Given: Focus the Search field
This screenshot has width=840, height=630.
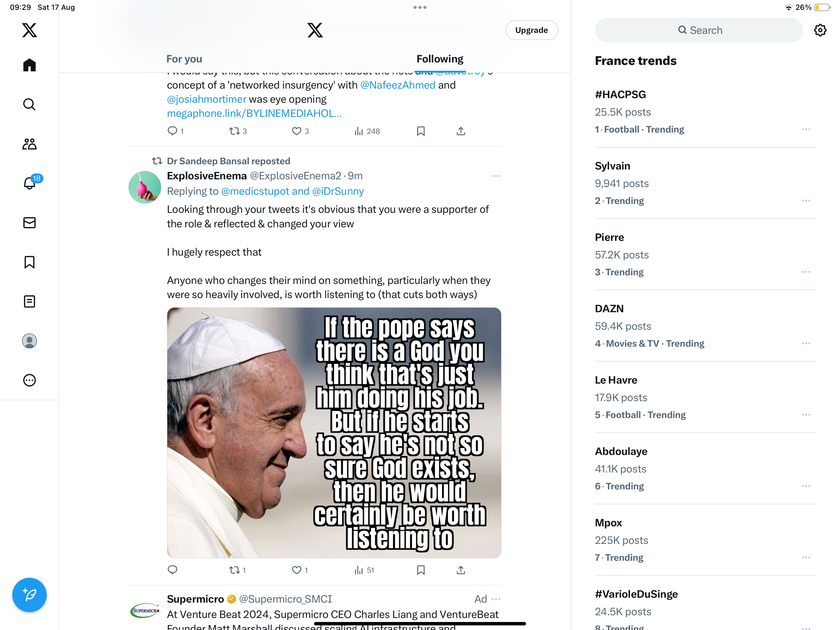Looking at the screenshot, I should 698,30.
